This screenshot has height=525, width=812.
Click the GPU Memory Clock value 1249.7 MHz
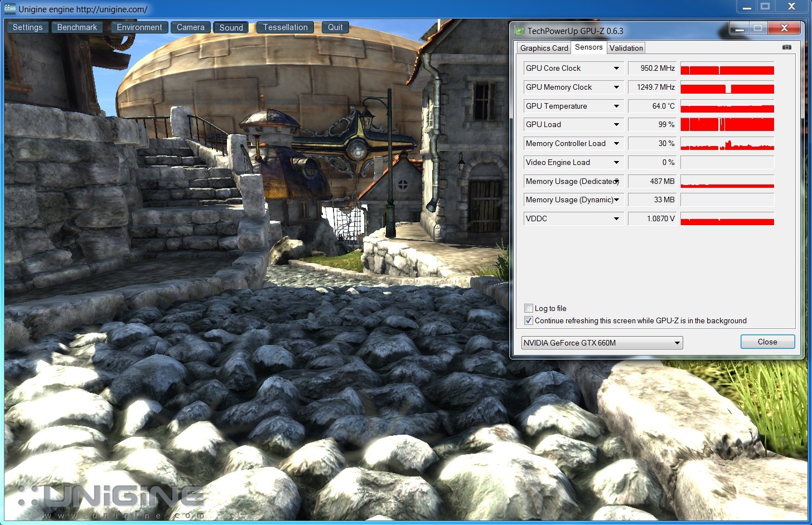tap(652, 87)
